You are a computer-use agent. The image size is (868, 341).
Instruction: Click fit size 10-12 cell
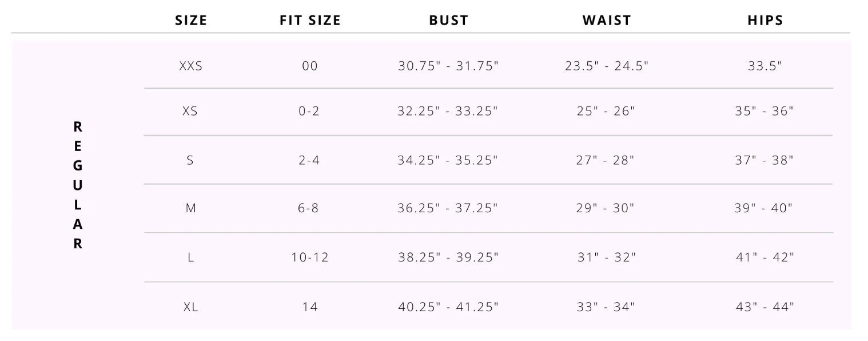(310, 257)
